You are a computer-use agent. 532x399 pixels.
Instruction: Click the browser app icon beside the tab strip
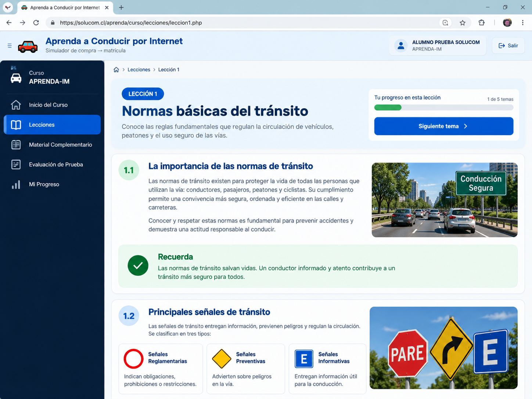pos(8,7)
